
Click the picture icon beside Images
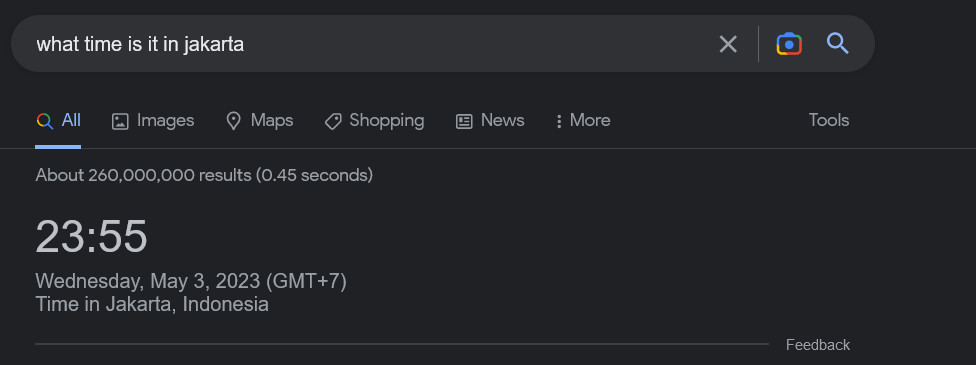tap(120, 121)
